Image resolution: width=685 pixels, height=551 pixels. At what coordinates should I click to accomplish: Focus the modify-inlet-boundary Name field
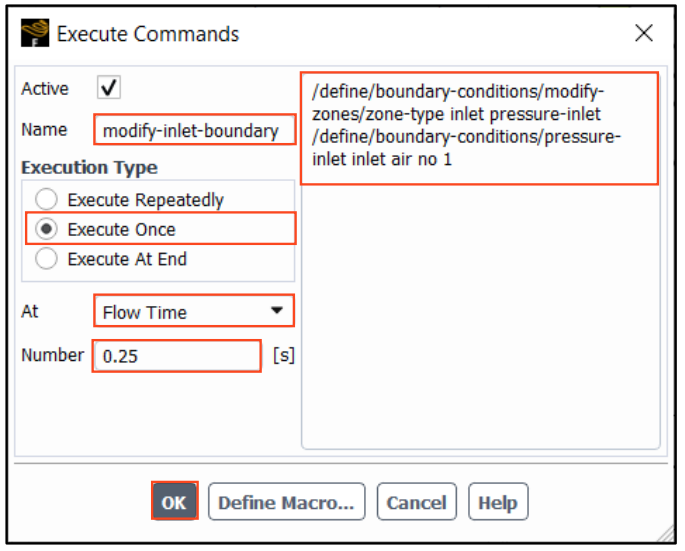click(194, 130)
